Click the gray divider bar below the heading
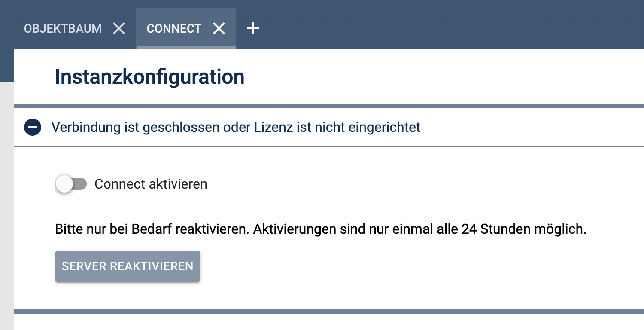The image size is (644, 330). [329, 106]
